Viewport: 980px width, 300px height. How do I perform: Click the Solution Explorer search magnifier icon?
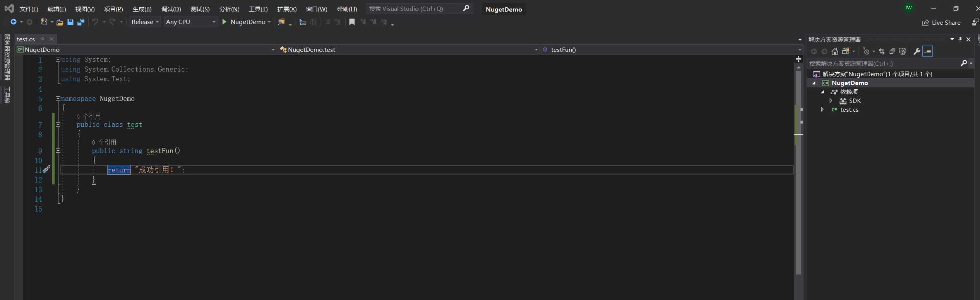pyautogui.click(x=964, y=63)
